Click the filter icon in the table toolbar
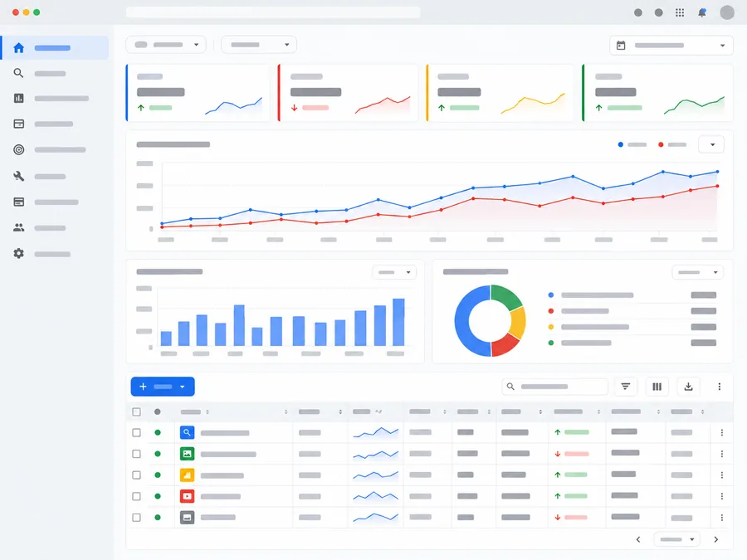747x560 pixels. (x=626, y=387)
